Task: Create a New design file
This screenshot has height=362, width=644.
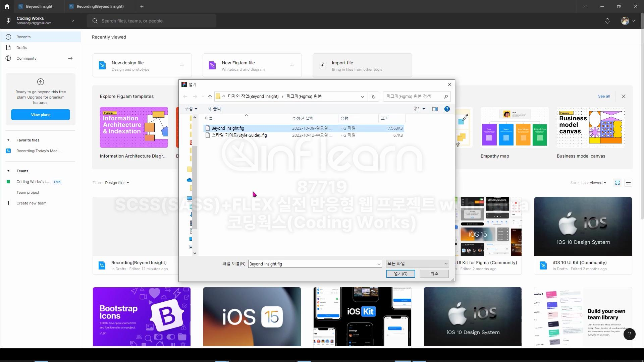Action: click(x=142, y=65)
